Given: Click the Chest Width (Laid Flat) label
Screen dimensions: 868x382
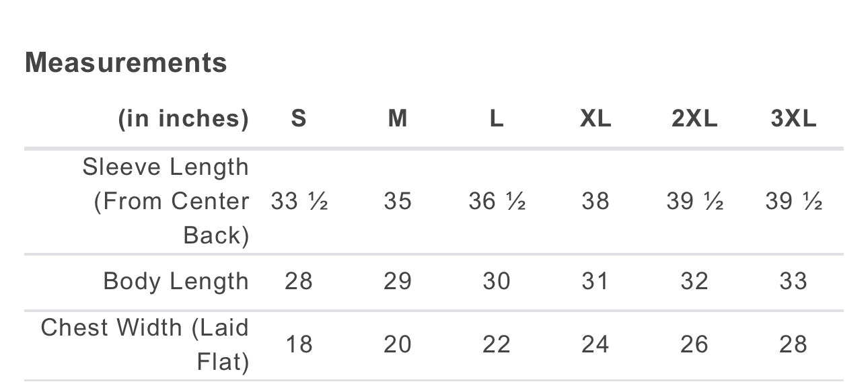Looking at the screenshot, I should tap(145, 344).
